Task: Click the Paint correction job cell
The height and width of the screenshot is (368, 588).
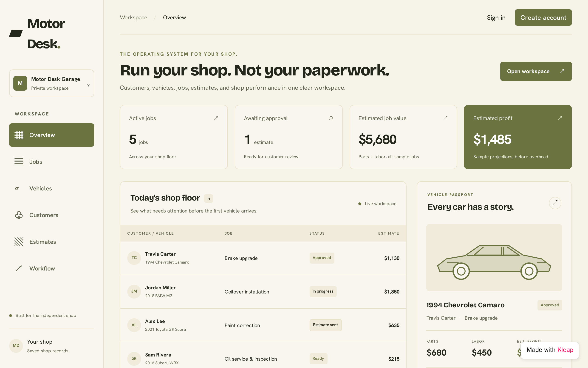Action: pyautogui.click(x=242, y=325)
